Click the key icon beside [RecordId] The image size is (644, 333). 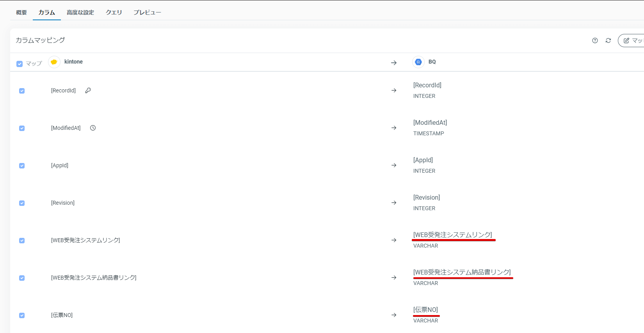pyautogui.click(x=88, y=90)
